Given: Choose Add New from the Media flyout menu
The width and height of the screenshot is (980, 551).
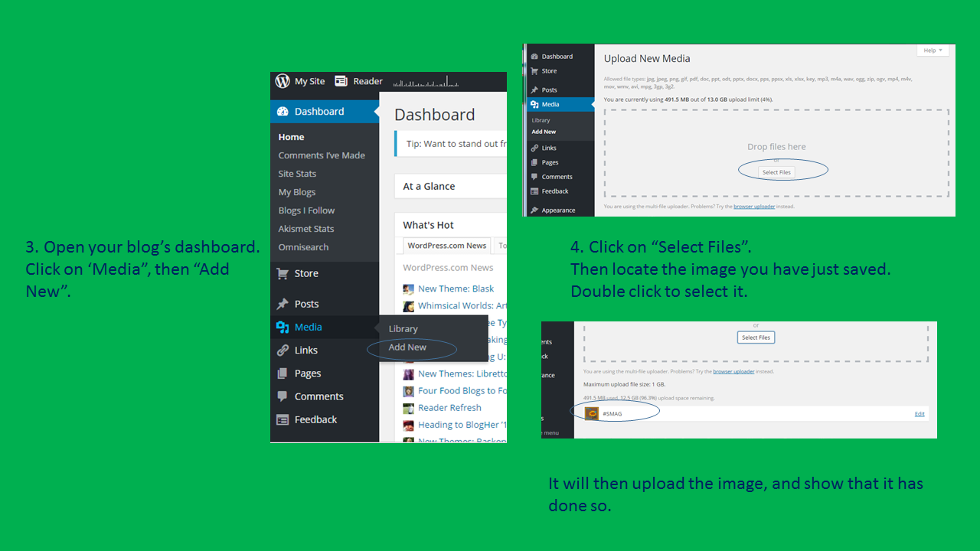Looking at the screenshot, I should (407, 347).
